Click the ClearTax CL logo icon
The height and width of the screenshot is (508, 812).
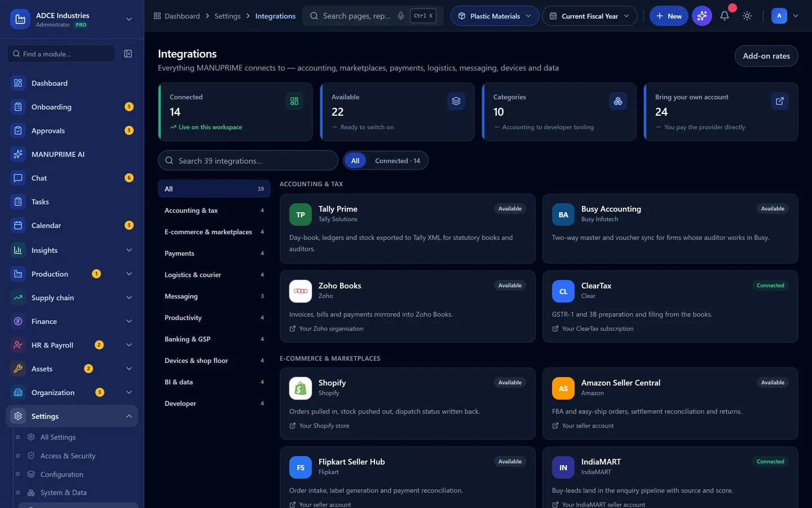[x=563, y=291]
